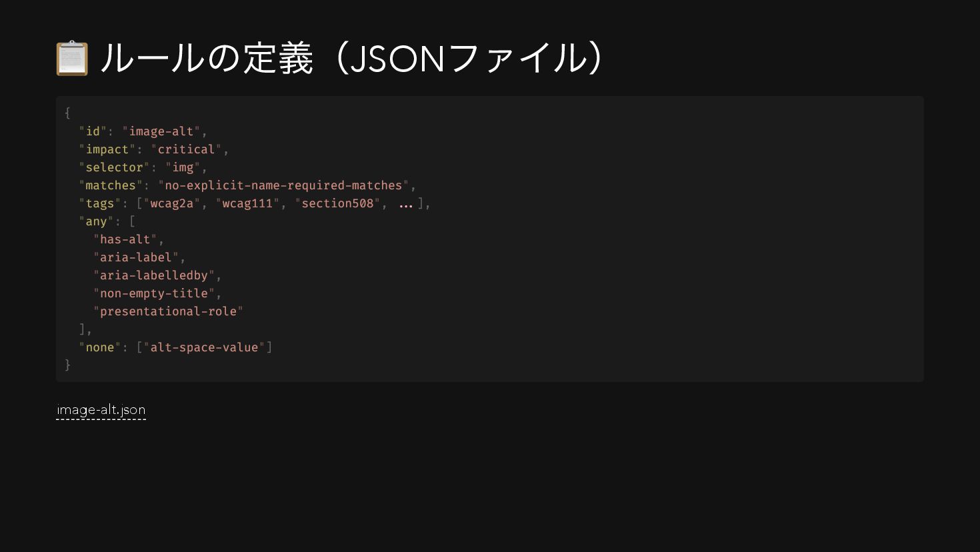Click the "no-explicit-name-required-matches" string
The height and width of the screenshot is (552, 980).
coord(283,185)
